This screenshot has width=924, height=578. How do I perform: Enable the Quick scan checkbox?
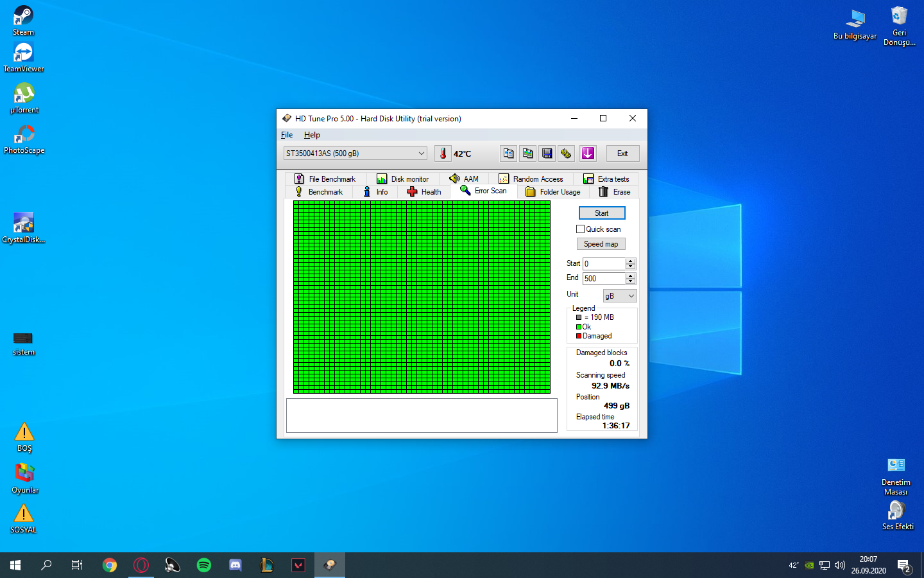pos(581,229)
